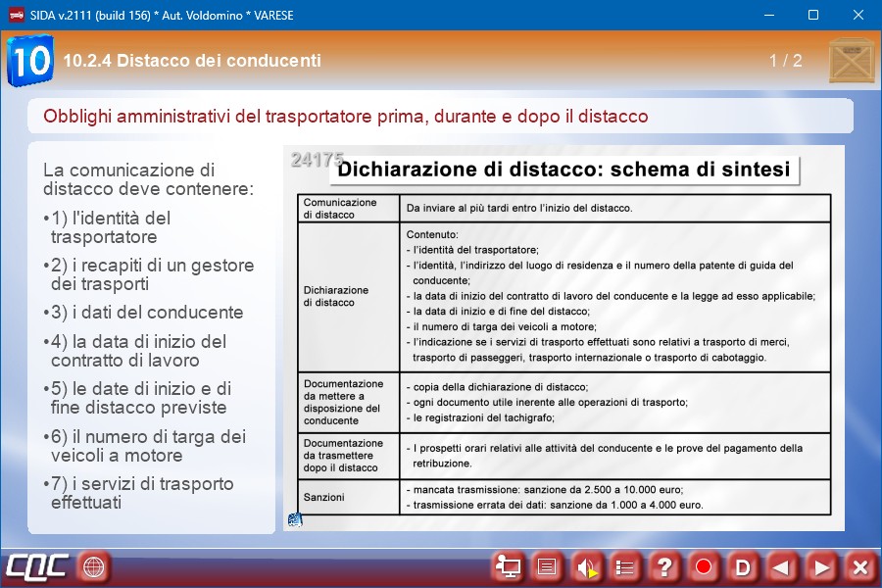Viewport: 882px width, 588px height.
Task: Select bullet 6 about numero di targa
Action: 147,446
